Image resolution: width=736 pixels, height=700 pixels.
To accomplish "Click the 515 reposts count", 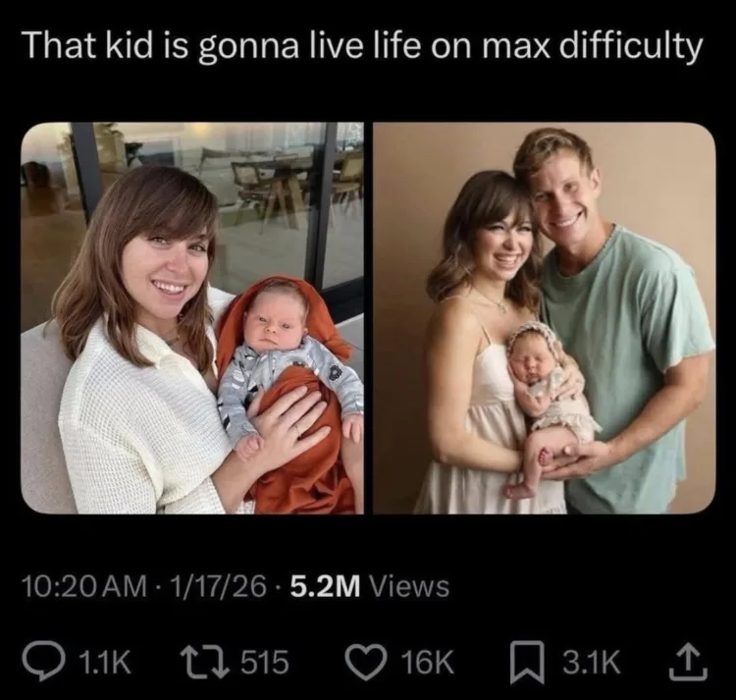I will 265,663.
